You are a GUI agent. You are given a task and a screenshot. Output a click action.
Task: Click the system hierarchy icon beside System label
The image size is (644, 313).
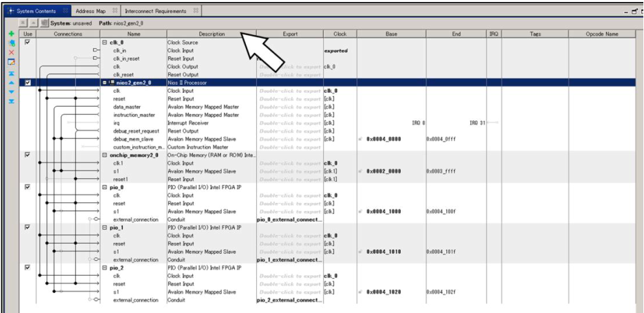pos(44,23)
